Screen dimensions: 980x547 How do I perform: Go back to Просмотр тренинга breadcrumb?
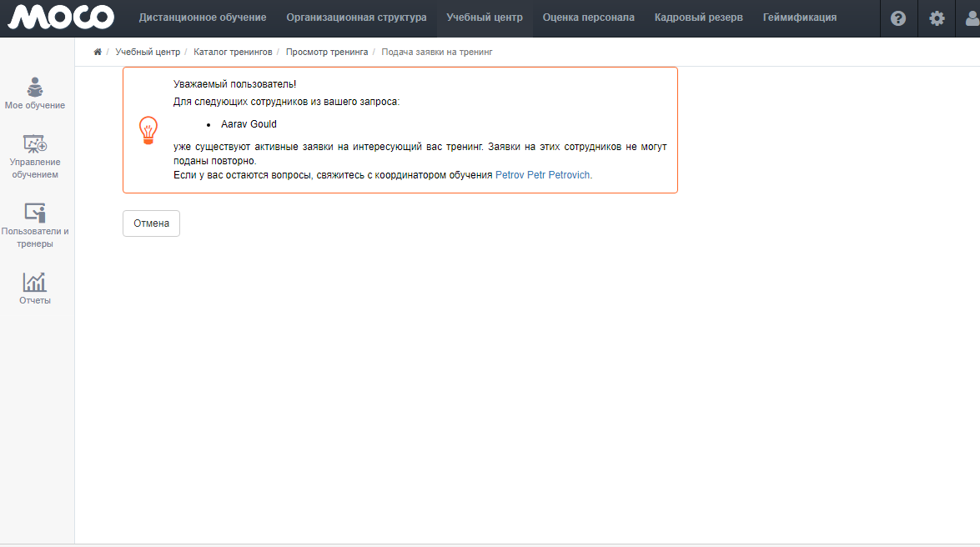[x=326, y=52]
